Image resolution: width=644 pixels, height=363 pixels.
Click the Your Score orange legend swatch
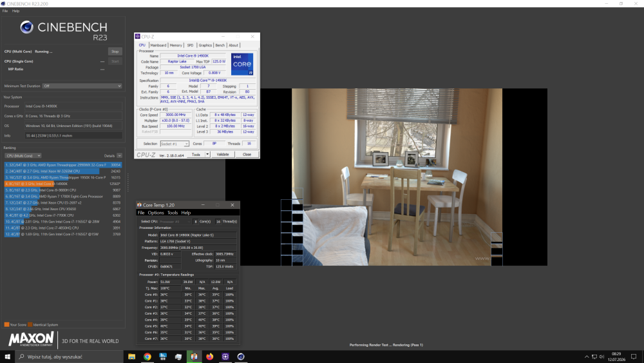[x=6, y=325]
